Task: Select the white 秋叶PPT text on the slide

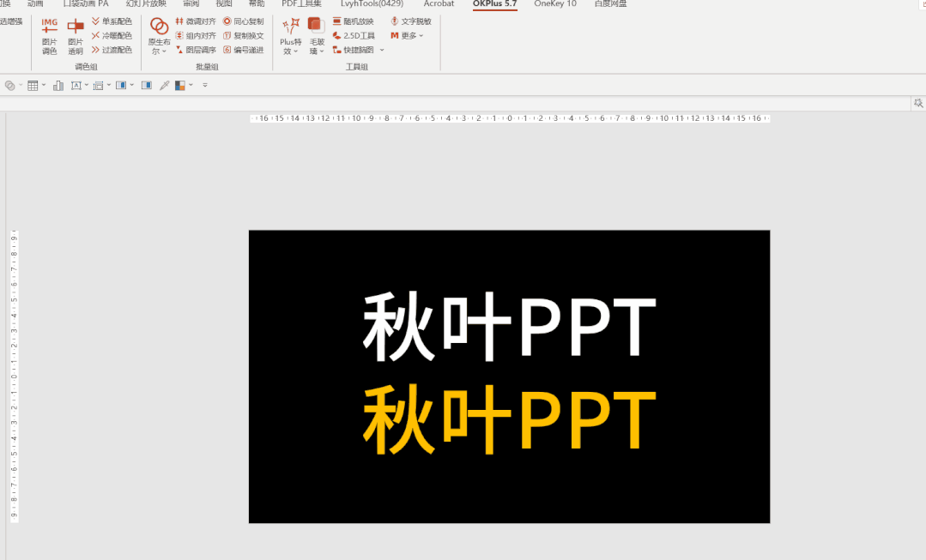Action: pyautogui.click(x=509, y=327)
